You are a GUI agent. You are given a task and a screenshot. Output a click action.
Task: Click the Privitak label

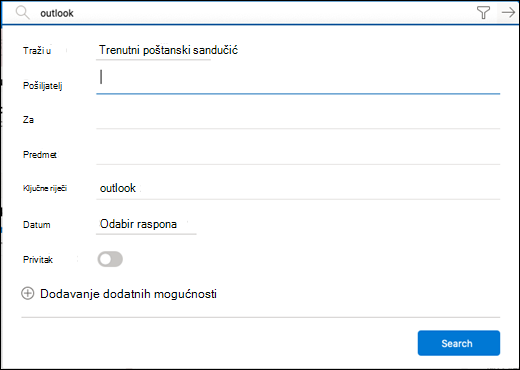click(x=38, y=260)
